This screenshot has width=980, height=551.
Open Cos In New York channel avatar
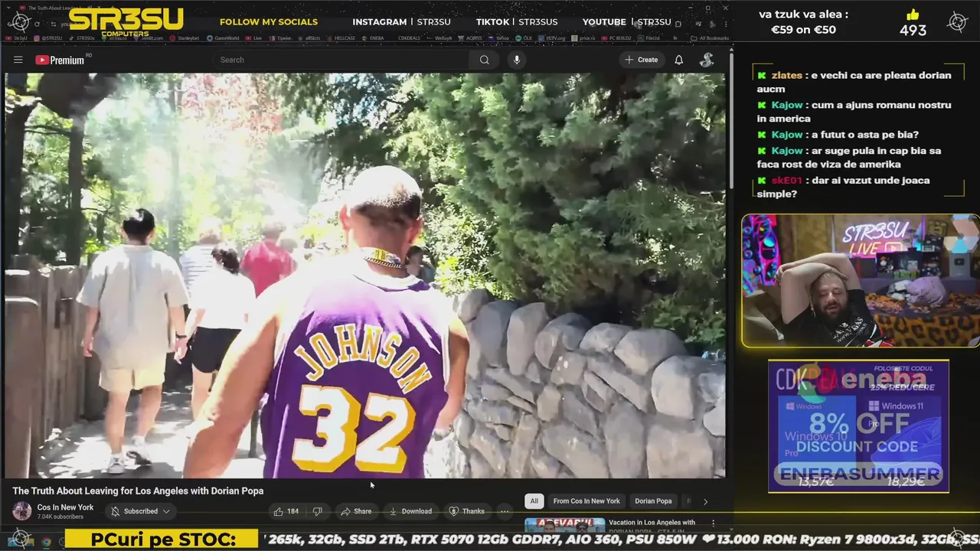22,511
